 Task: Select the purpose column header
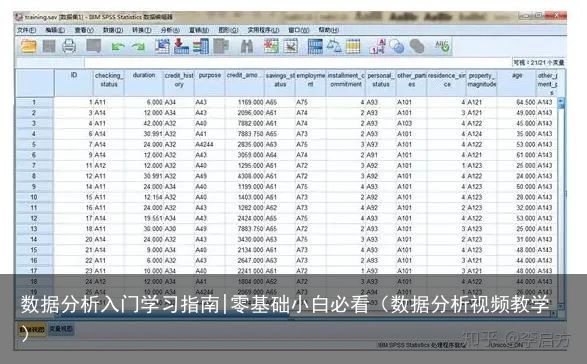pyautogui.click(x=210, y=83)
